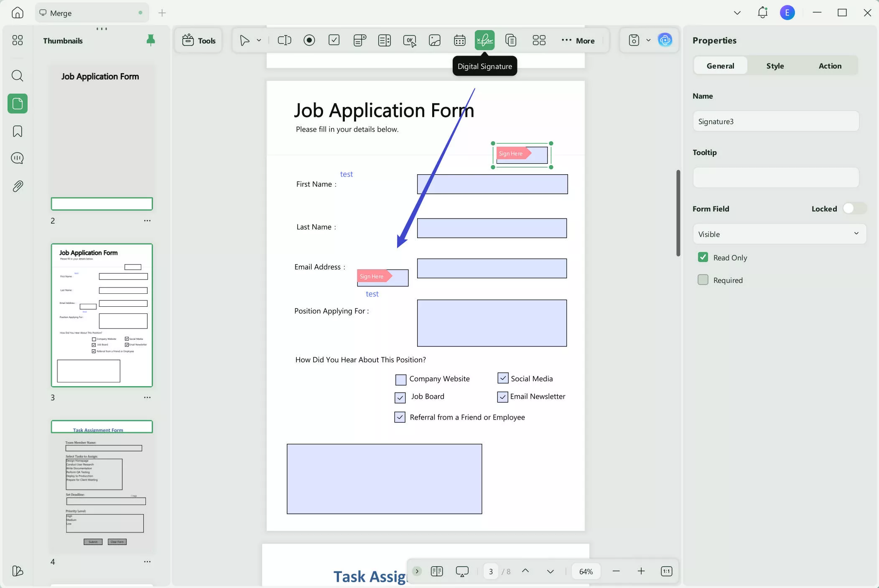Open the bookmarks sidebar panel
The width and height of the screenshot is (879, 588).
coord(18,131)
